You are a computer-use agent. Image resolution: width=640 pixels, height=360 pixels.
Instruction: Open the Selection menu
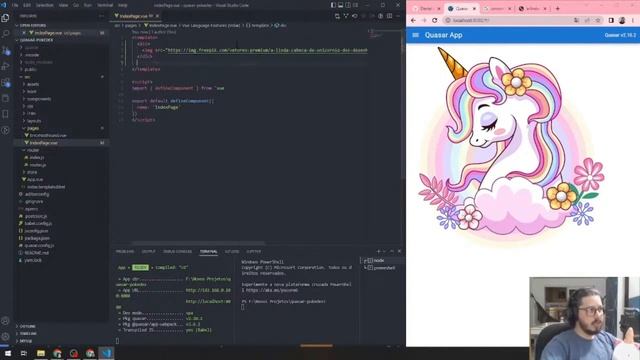click(x=45, y=5)
